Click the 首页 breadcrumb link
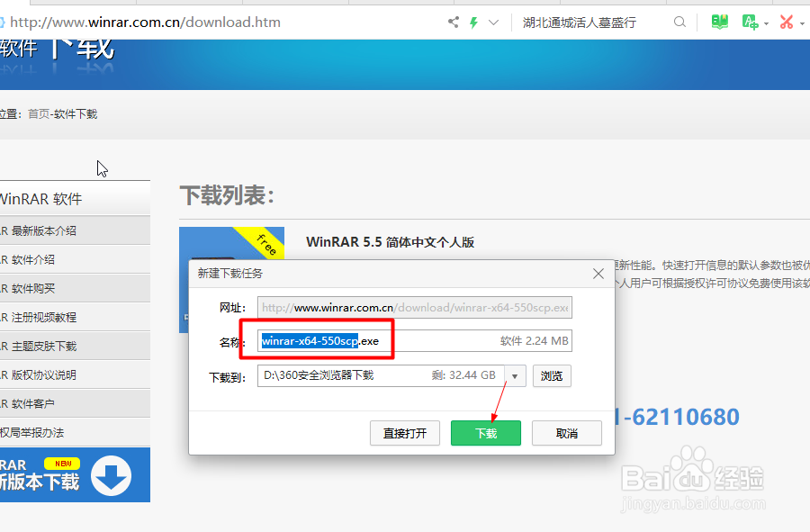Viewport: 810px width, 532px height. [x=39, y=114]
